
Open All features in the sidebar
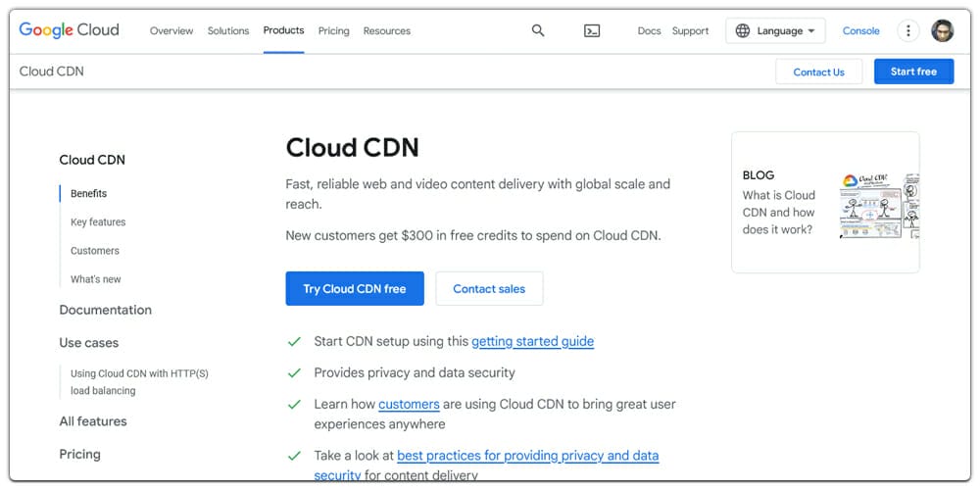pyautogui.click(x=93, y=421)
